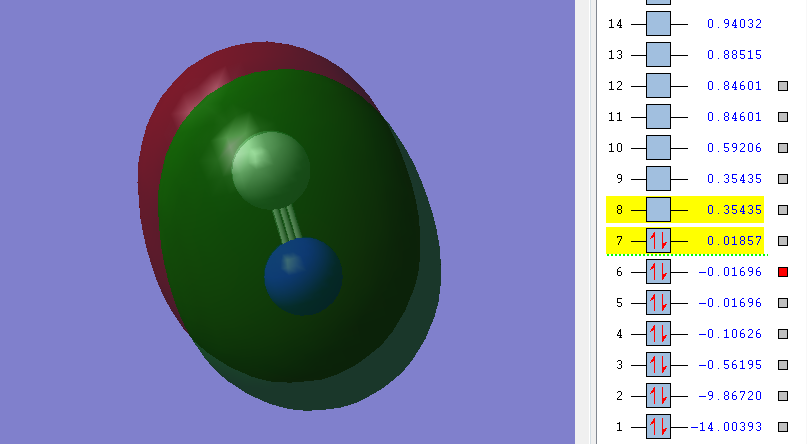Toggle the surface marker square for orbital 10
The width and height of the screenshot is (807, 444).
coord(783,148)
